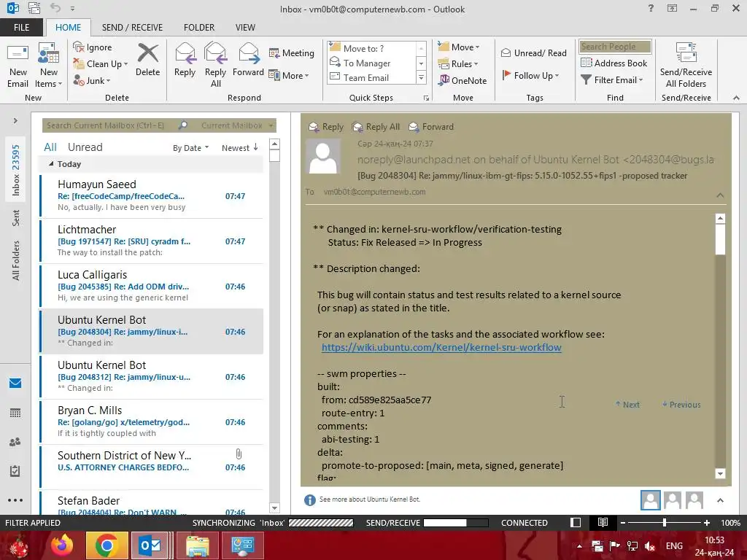
Task: Click the ribbon Forward button
Action: (248, 60)
